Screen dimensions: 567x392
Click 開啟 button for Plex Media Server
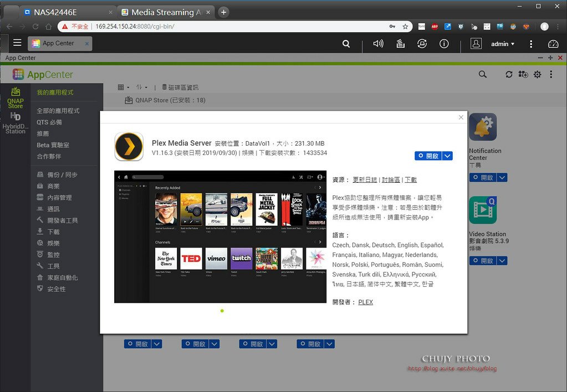coord(428,156)
